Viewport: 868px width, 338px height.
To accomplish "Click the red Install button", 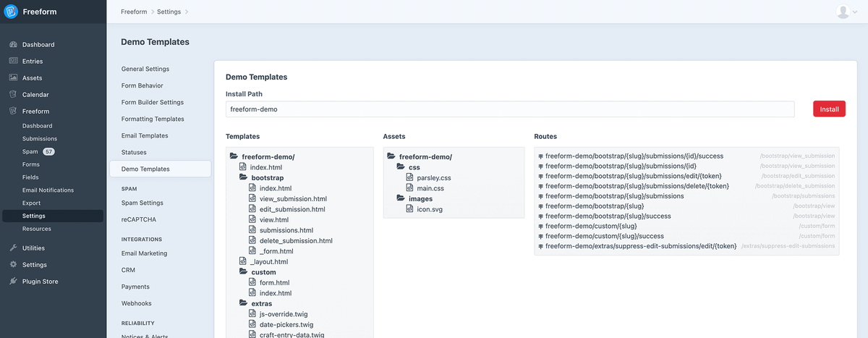I will (829, 109).
